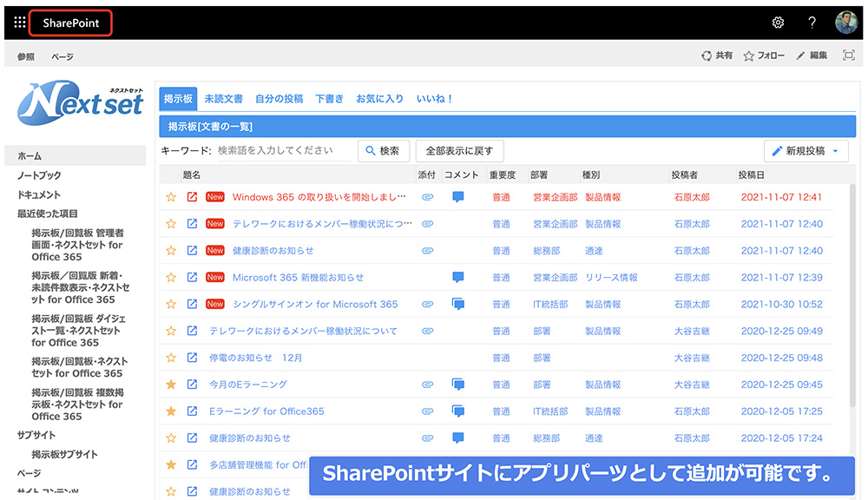Open the 停電のお知らせ 12月 link

click(256, 358)
